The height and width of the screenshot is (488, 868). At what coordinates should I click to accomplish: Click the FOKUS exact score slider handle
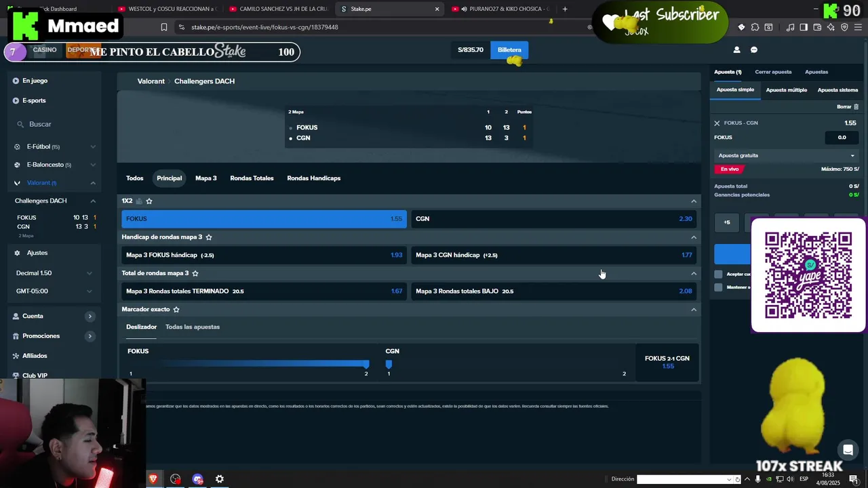tap(366, 364)
